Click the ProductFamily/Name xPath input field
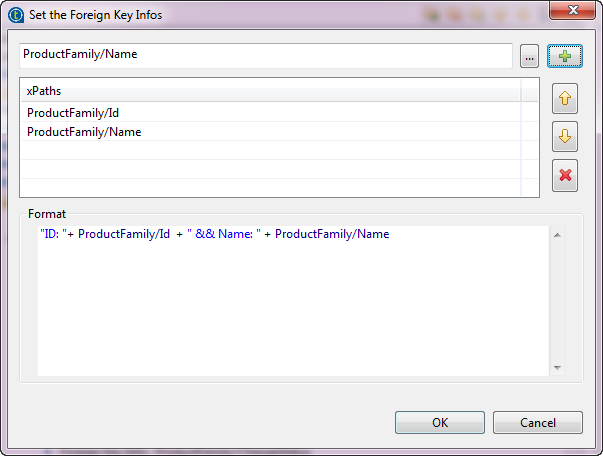This screenshot has width=603, height=456. (266, 56)
